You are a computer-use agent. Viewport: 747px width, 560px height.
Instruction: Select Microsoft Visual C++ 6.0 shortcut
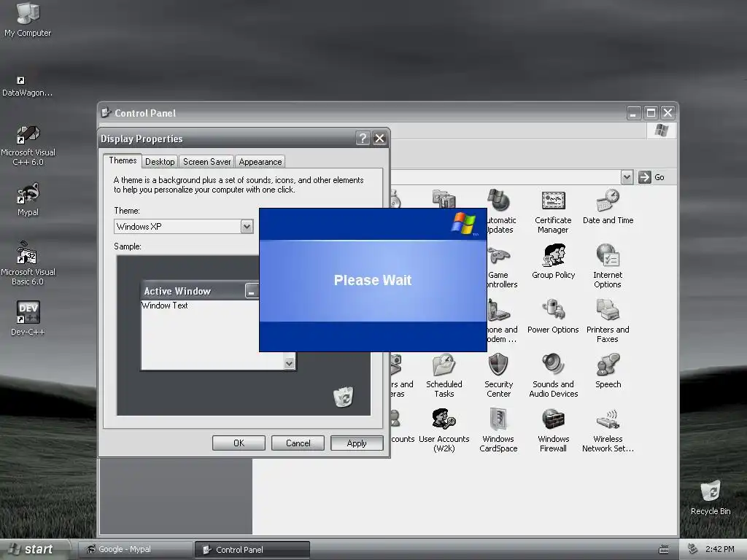28,145
